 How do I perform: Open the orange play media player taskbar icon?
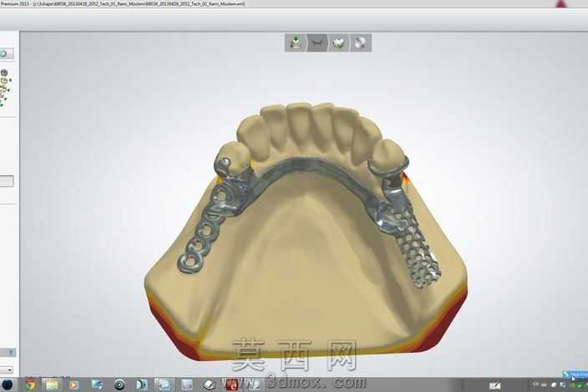pos(73,384)
